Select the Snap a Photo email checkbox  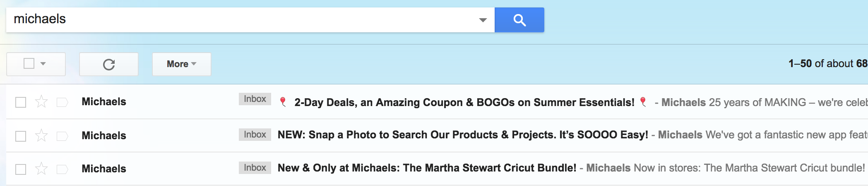coord(21,136)
